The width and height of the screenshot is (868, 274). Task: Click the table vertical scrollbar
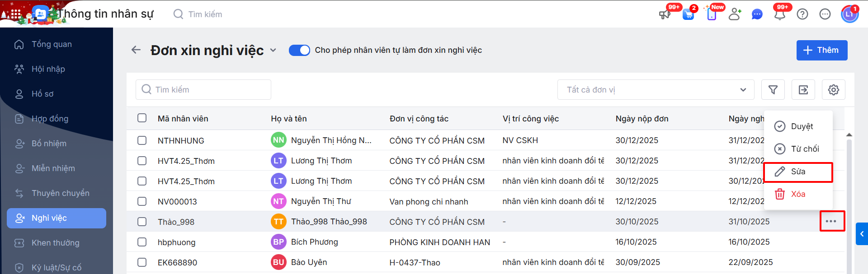point(849,203)
